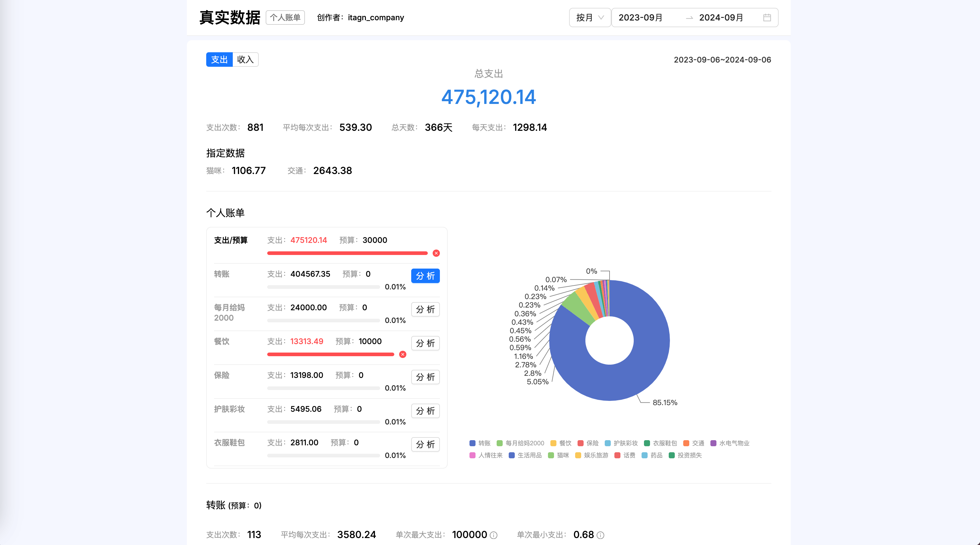Toggle 每月给妈2000 legend item
The width and height of the screenshot is (980, 545).
point(520,443)
